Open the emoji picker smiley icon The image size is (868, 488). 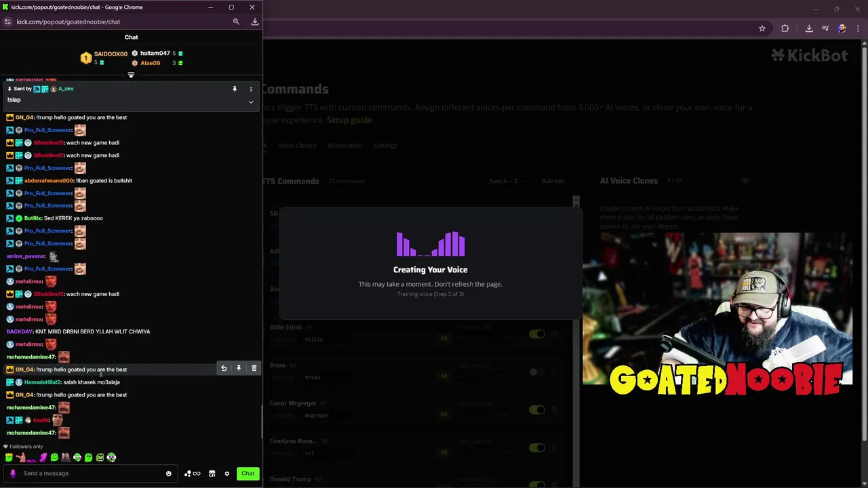pyautogui.click(x=169, y=474)
